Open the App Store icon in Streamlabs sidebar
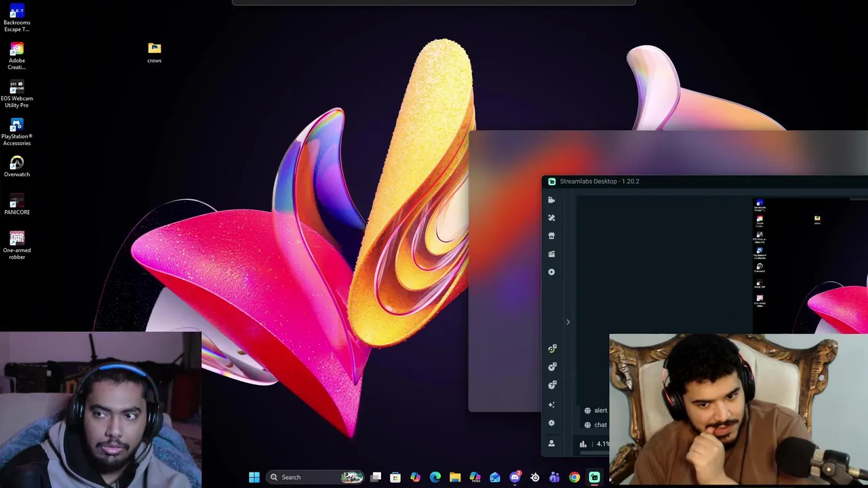868x488 pixels. pyautogui.click(x=551, y=236)
